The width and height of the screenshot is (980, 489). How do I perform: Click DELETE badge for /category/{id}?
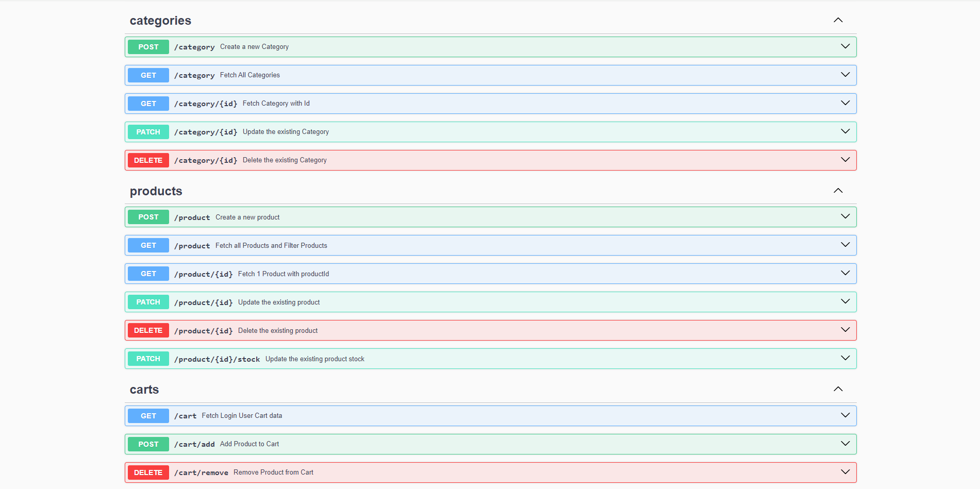pos(148,160)
